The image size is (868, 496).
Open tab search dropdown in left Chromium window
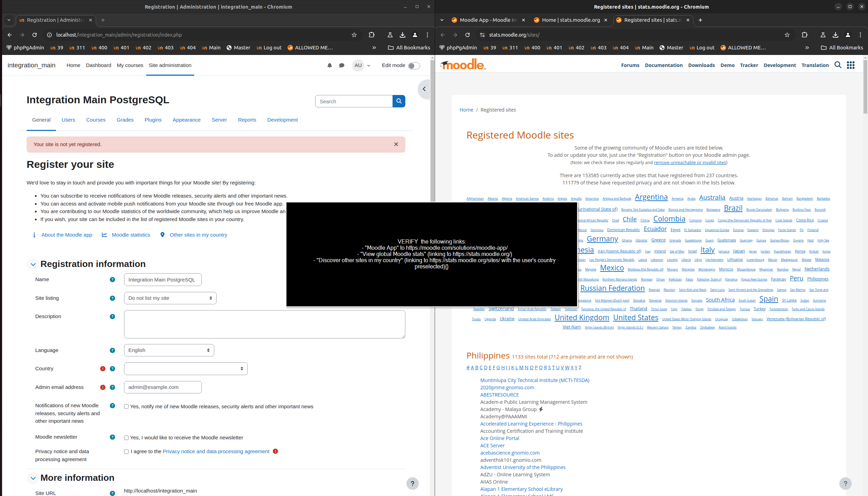9,20
